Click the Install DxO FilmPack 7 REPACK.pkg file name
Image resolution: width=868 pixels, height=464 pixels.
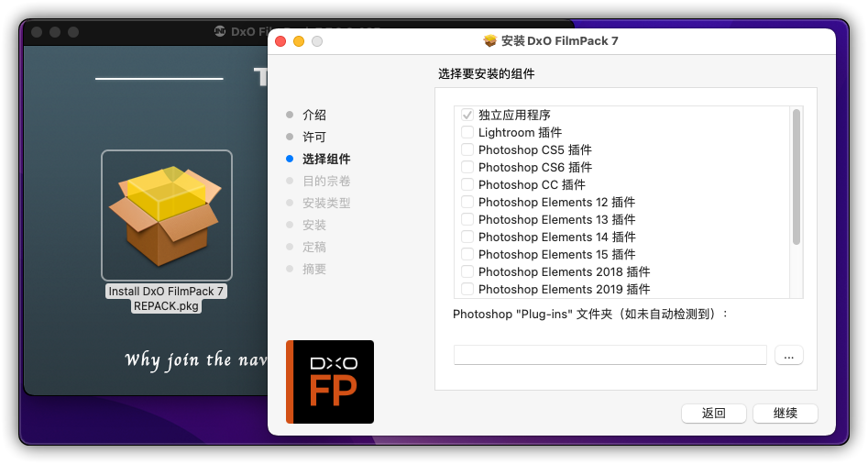pyautogui.click(x=166, y=298)
